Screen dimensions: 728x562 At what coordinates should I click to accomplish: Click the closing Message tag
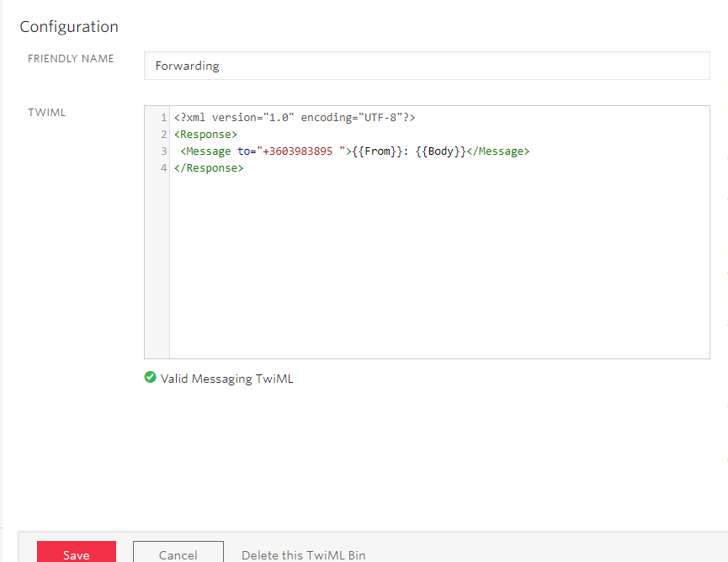pyautogui.click(x=497, y=151)
